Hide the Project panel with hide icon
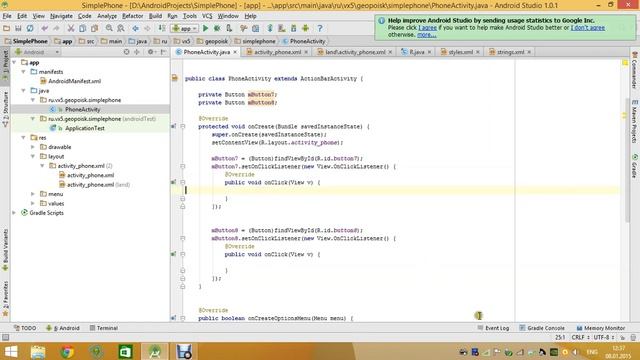Screen dimensions: 640x360 163,52
